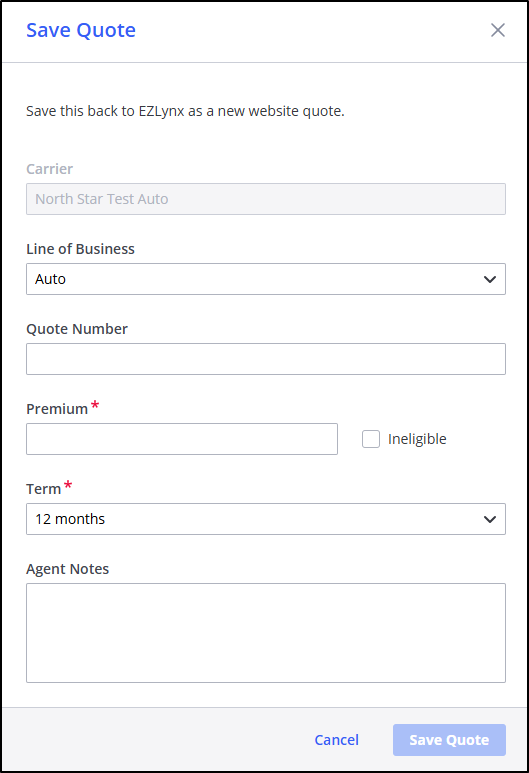The image size is (529, 773).
Task: Open the 12 months Term dropdown
Action: [266, 519]
